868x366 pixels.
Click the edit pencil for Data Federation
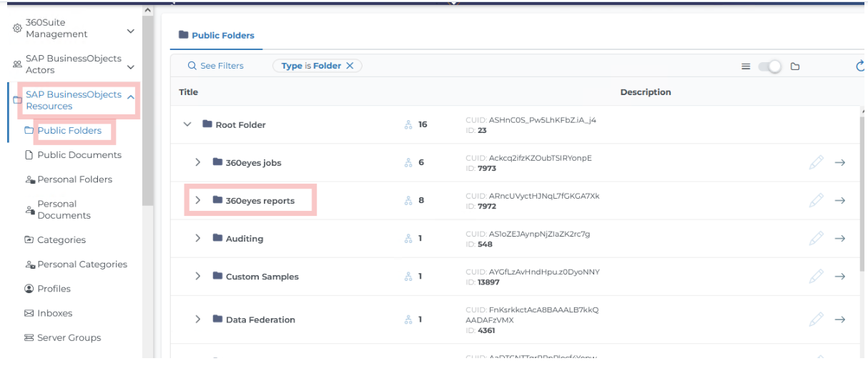[816, 320]
